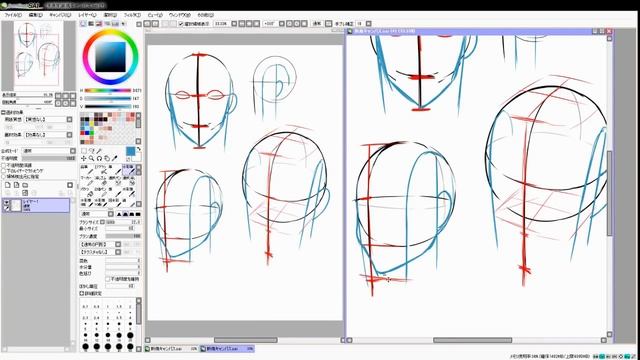The width and height of the screenshot is (640, 360).
Task: Choose the eraser (消しゴム) tool
Action: click(x=100, y=181)
